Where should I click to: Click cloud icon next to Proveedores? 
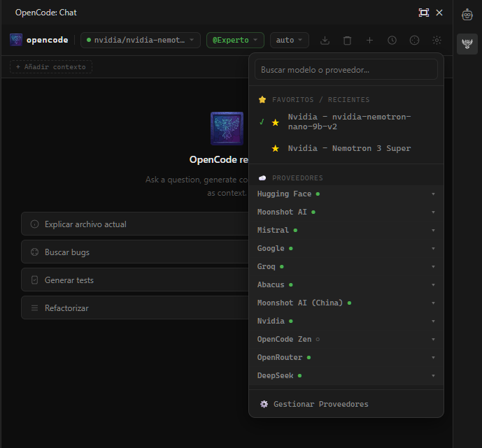(x=262, y=178)
